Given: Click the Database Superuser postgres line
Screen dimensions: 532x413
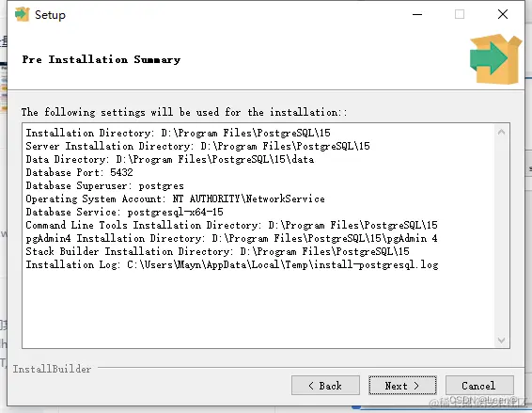Looking at the screenshot, I should click(105, 185).
